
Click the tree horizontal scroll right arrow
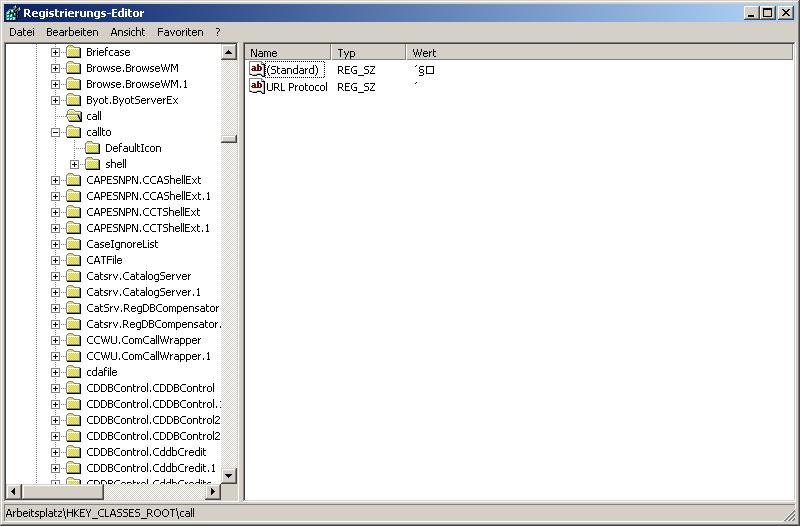coord(212,492)
